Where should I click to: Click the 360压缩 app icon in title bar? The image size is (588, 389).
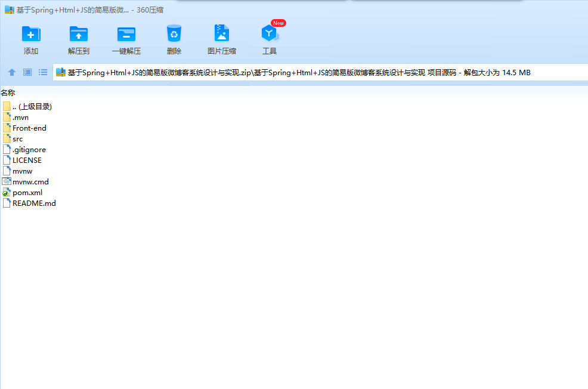click(x=10, y=10)
